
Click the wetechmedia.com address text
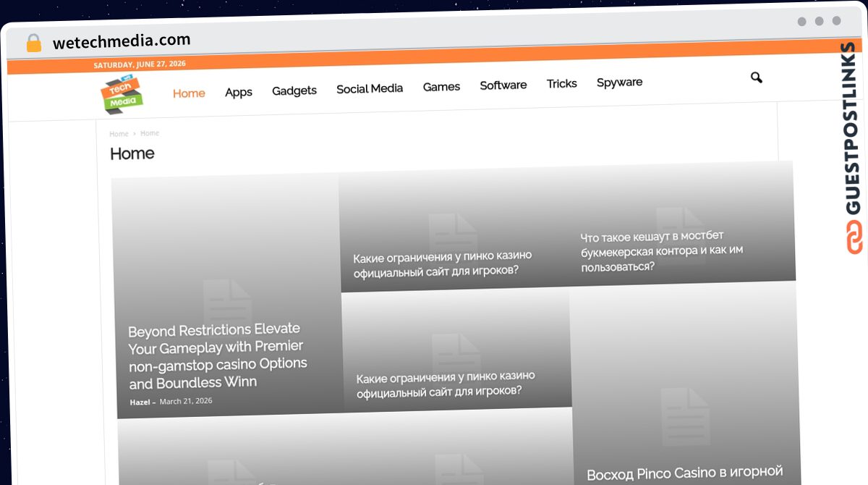pyautogui.click(x=122, y=41)
